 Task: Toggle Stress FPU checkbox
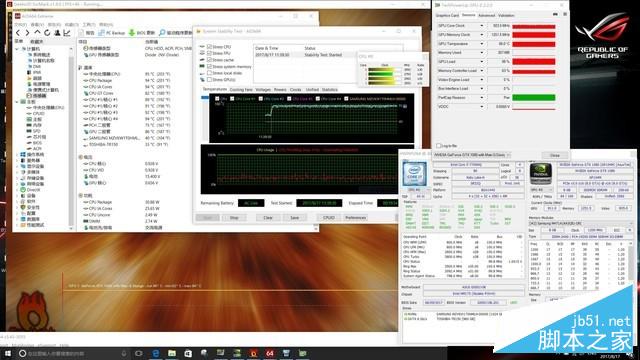(209, 53)
